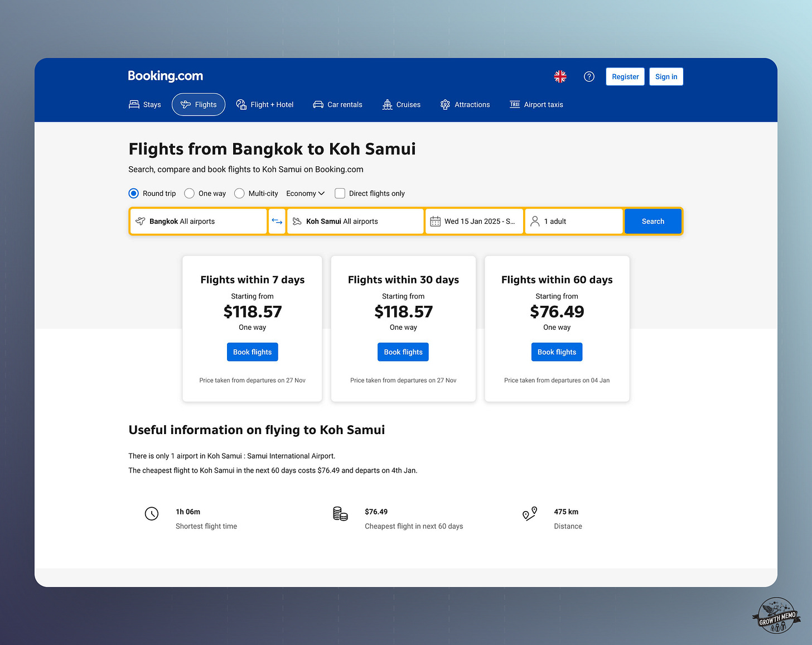The image size is (812, 645).
Task: Select the Round trip radio button
Action: [x=133, y=193]
